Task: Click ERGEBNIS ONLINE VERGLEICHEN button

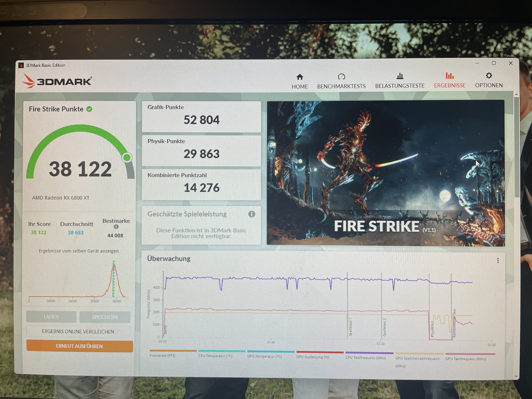Action: click(x=78, y=331)
